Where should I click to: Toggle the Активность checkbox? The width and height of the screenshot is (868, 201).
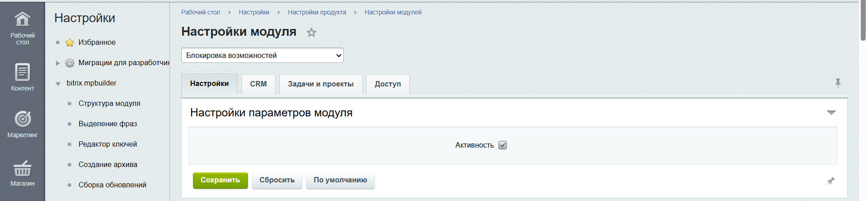pos(502,145)
